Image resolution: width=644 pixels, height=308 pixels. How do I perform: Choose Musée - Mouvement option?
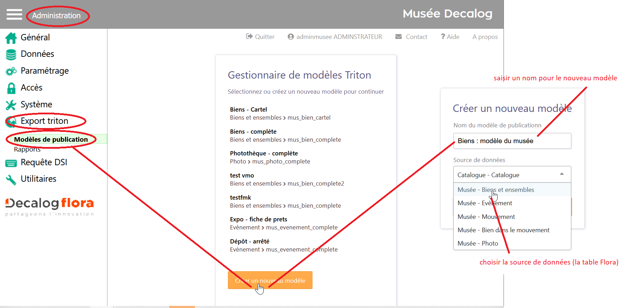pyautogui.click(x=512, y=217)
